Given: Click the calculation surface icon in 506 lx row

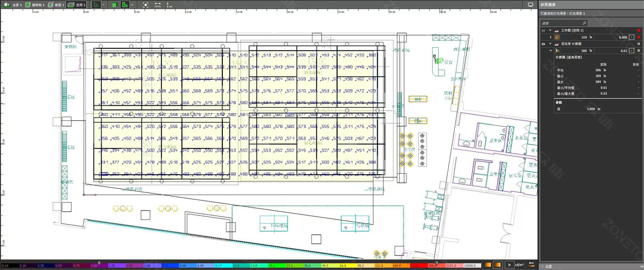Looking at the screenshot, I should [x=557, y=51].
